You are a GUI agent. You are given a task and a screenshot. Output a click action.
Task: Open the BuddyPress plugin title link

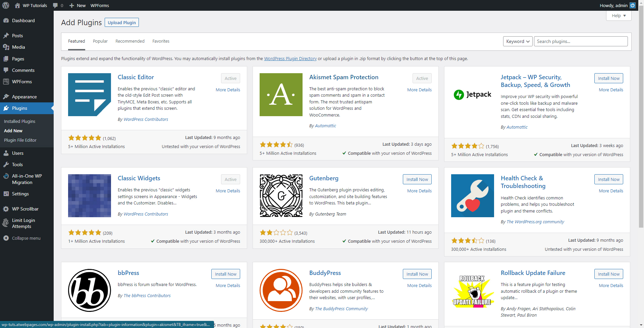click(x=325, y=273)
